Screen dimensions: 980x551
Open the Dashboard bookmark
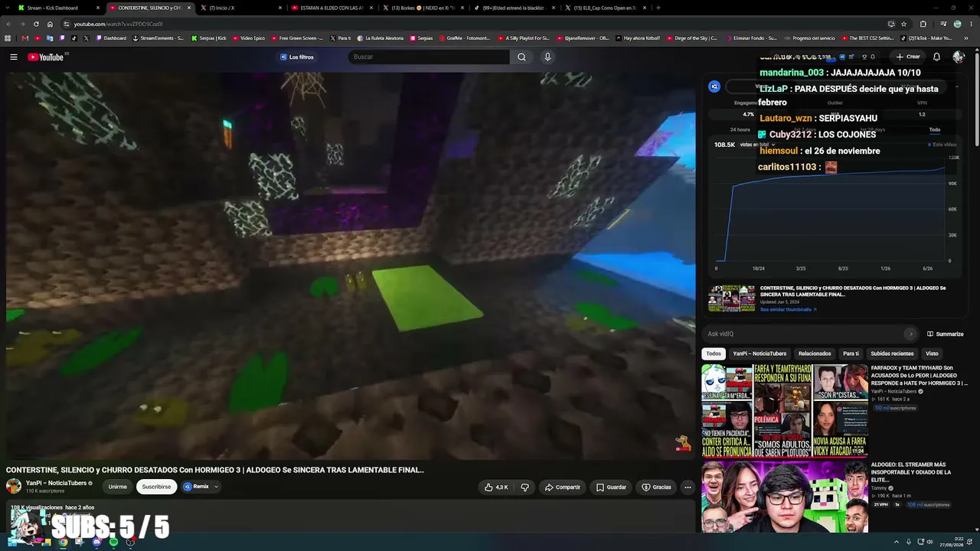[111, 38]
